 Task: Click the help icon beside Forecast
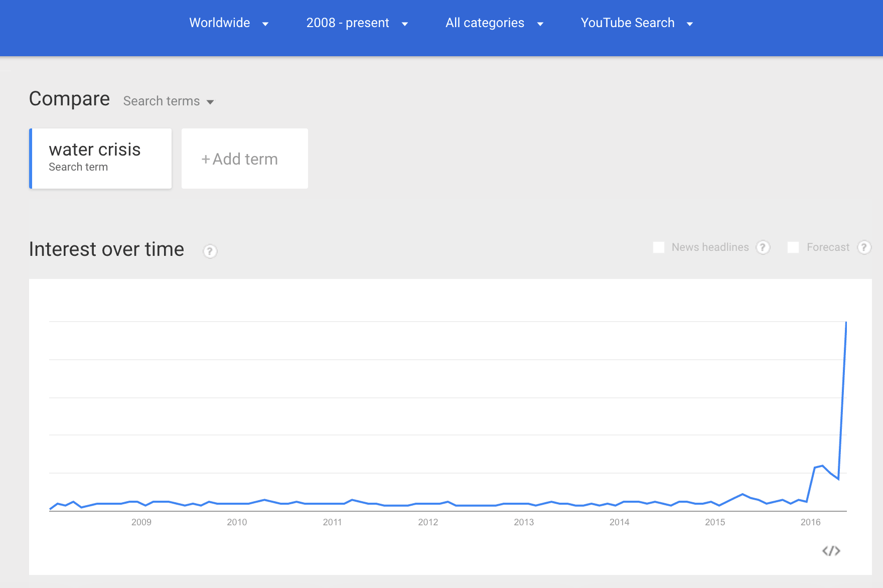(x=864, y=247)
